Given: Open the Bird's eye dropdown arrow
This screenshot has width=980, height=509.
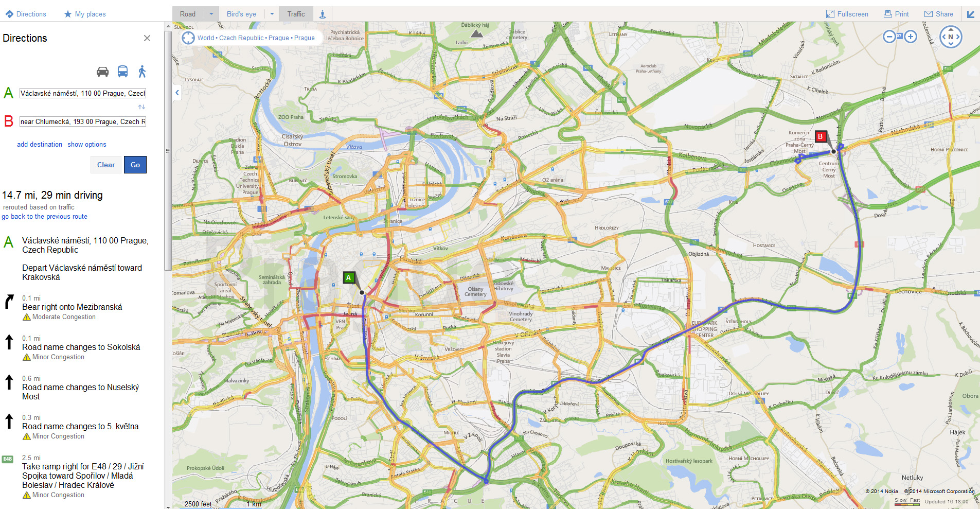Looking at the screenshot, I should pos(272,14).
